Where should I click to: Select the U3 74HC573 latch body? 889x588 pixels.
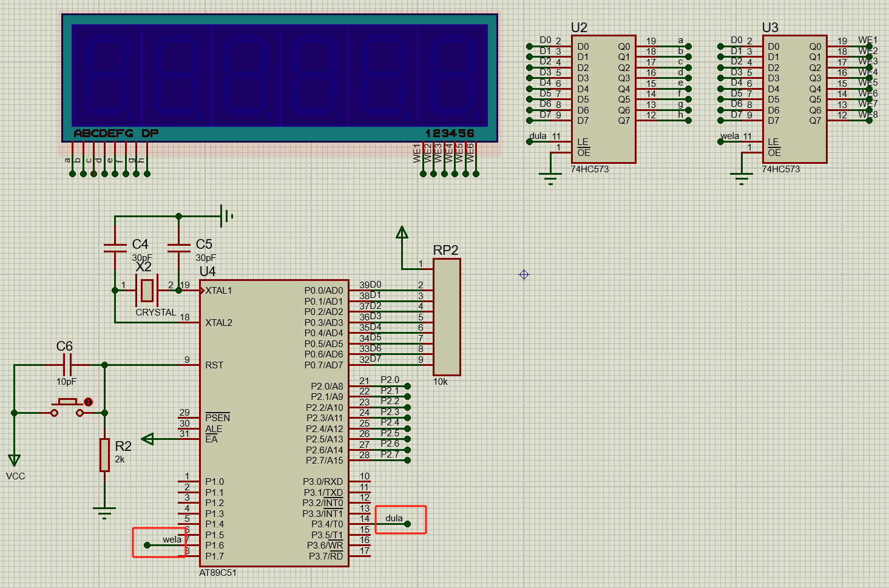(794, 99)
